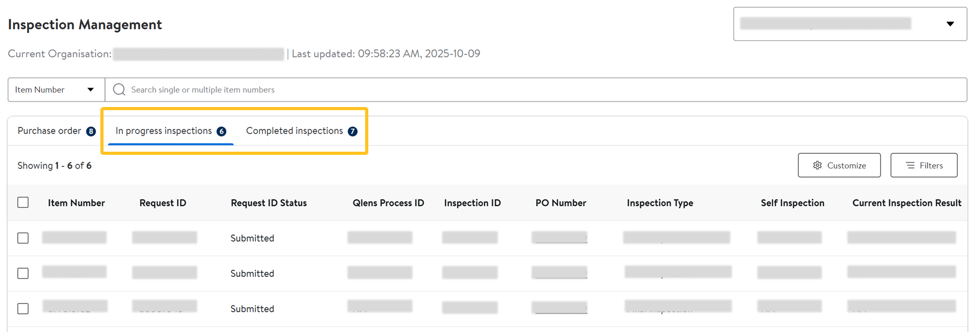Click the Inspection Type column header

660,203
